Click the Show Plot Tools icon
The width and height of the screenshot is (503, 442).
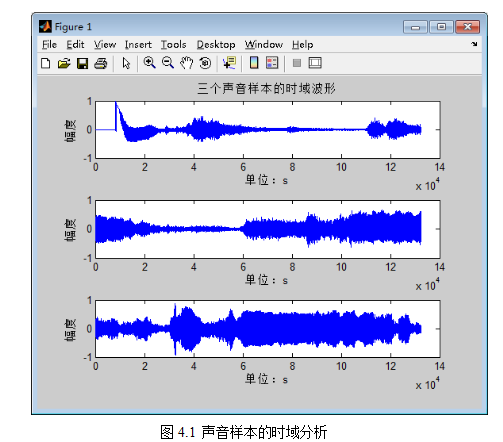click(315, 63)
